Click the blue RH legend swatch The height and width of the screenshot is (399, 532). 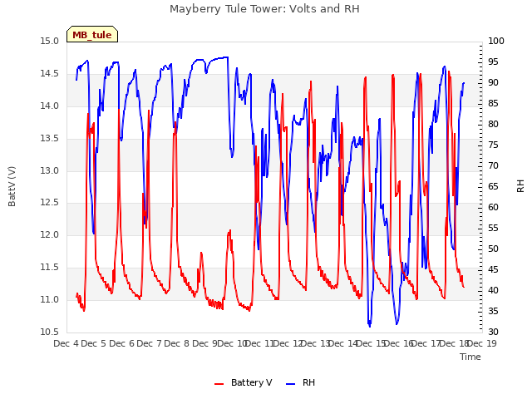[290, 384]
